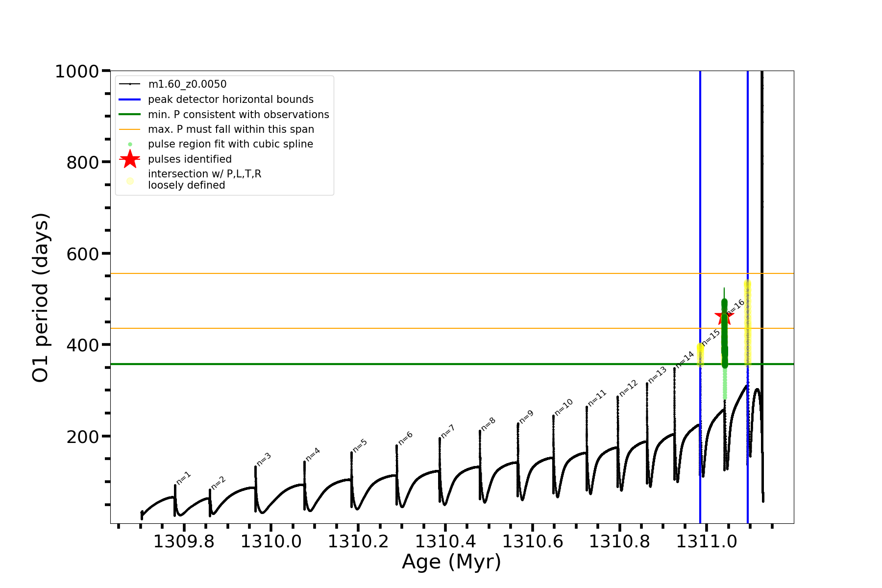Click 'pulse region fit with cubic spline' text
Viewport: 882px width, 588px height.
(230, 144)
